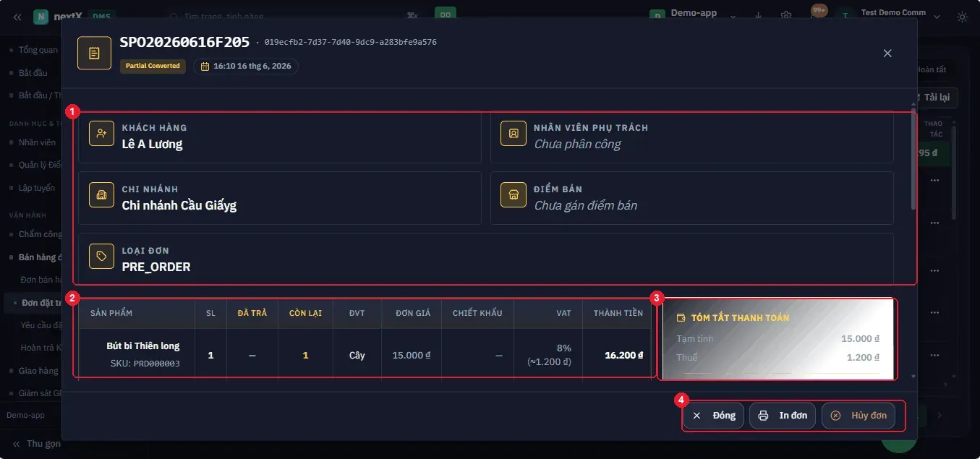The height and width of the screenshot is (459, 980).
Task: Click the Chi nhánh Cầu Giấyg value
Action: click(x=179, y=205)
